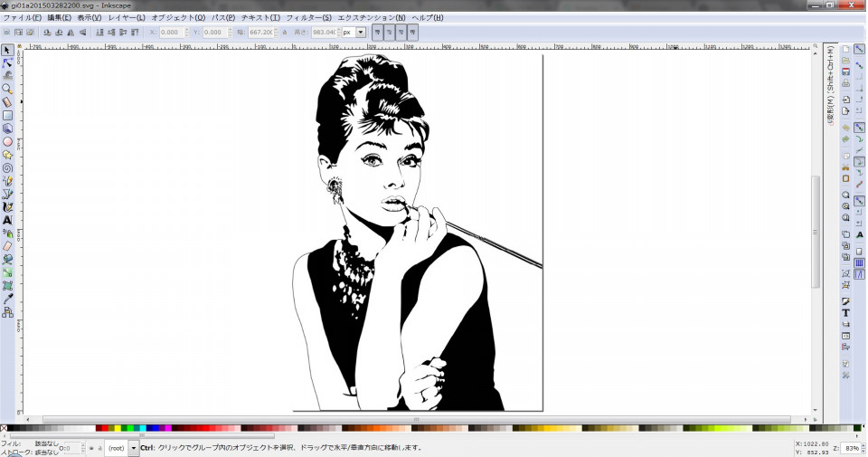Select the Star and polygon tool
This screenshot has height=457, width=868.
pyautogui.click(x=7, y=155)
